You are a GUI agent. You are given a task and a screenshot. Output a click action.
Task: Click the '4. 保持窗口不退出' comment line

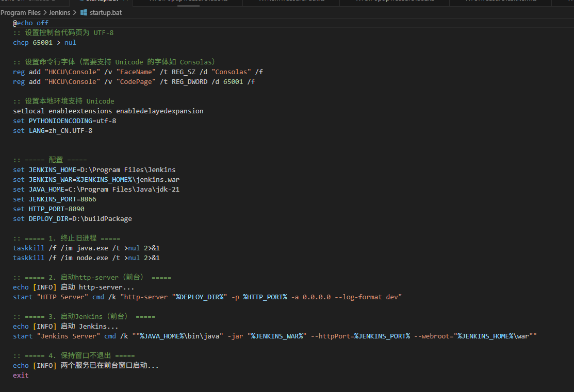click(x=74, y=355)
